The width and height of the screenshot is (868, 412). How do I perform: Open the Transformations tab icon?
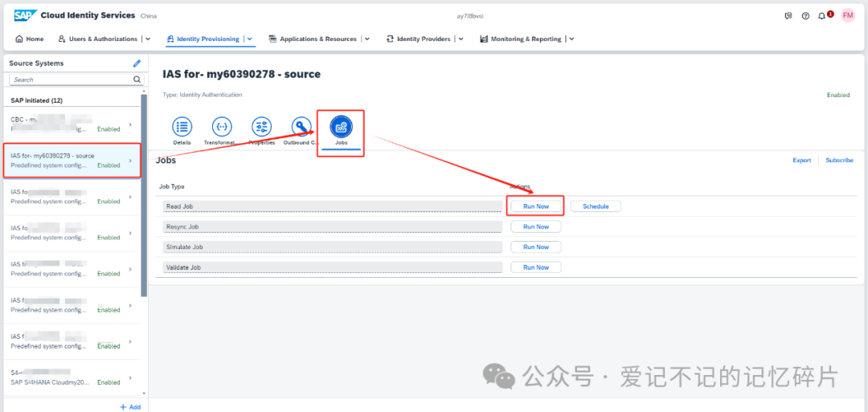pyautogui.click(x=222, y=127)
